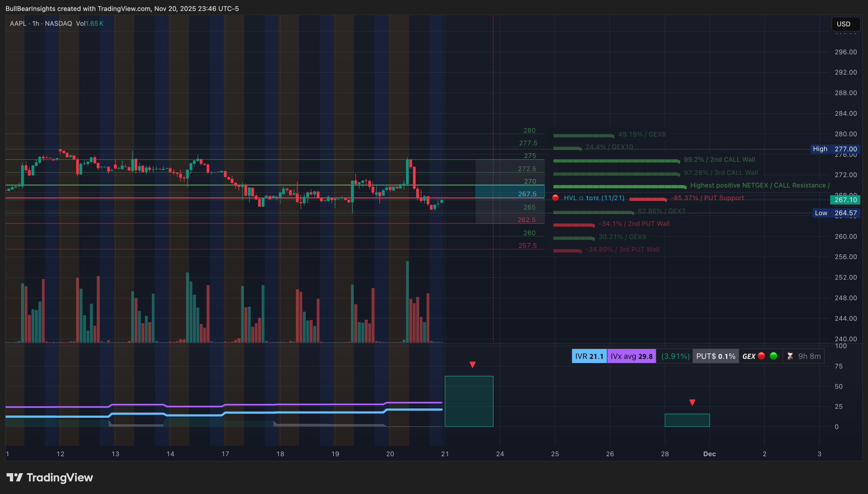Click the TradingView logo icon

15,477
